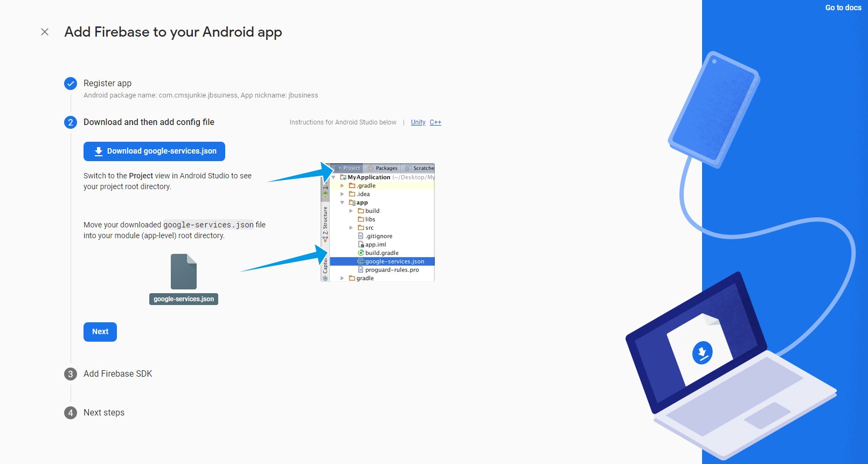Expand the Add Firebase SDK step
The width and height of the screenshot is (868, 464).
[x=117, y=374]
